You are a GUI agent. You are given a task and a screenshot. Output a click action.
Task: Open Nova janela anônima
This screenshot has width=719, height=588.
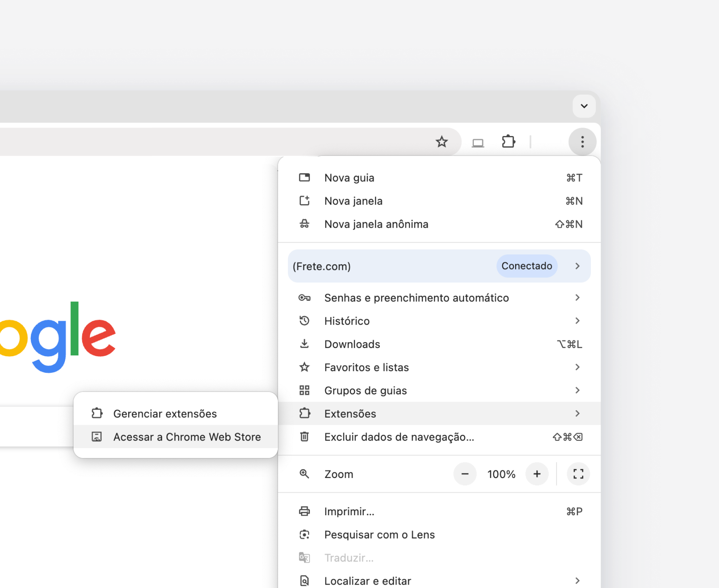(x=376, y=224)
